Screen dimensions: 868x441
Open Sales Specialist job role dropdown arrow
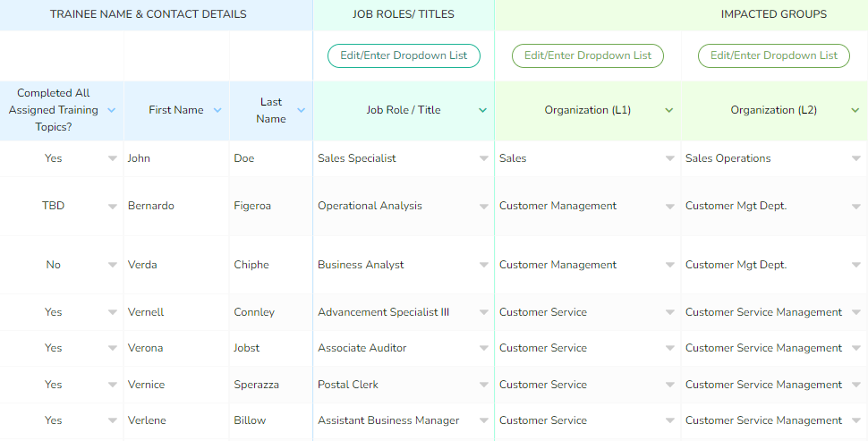pyautogui.click(x=484, y=158)
